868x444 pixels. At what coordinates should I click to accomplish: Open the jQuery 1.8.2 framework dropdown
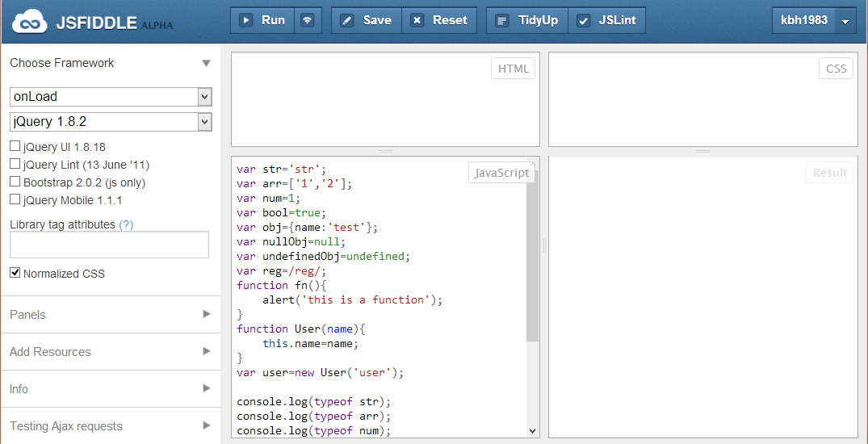coord(111,122)
